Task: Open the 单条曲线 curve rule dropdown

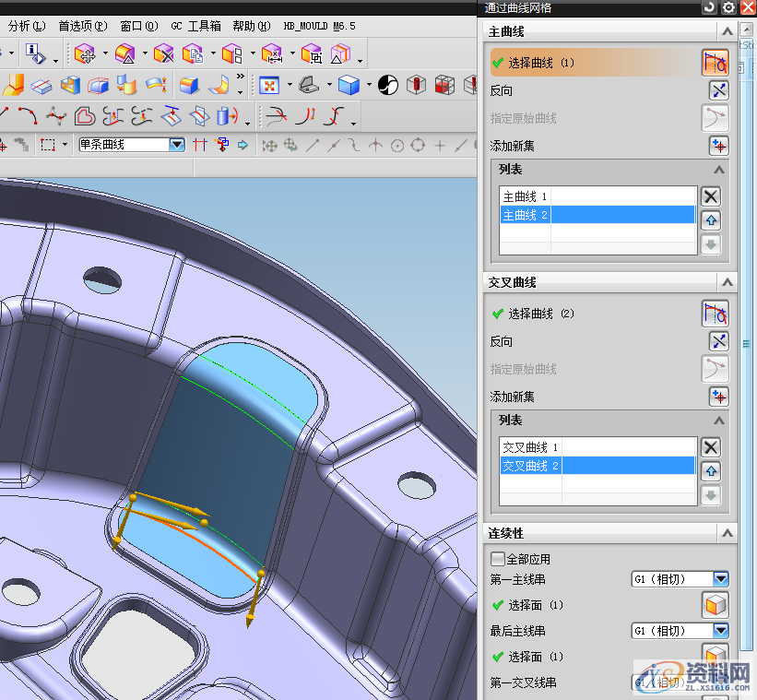Action: 176,145
